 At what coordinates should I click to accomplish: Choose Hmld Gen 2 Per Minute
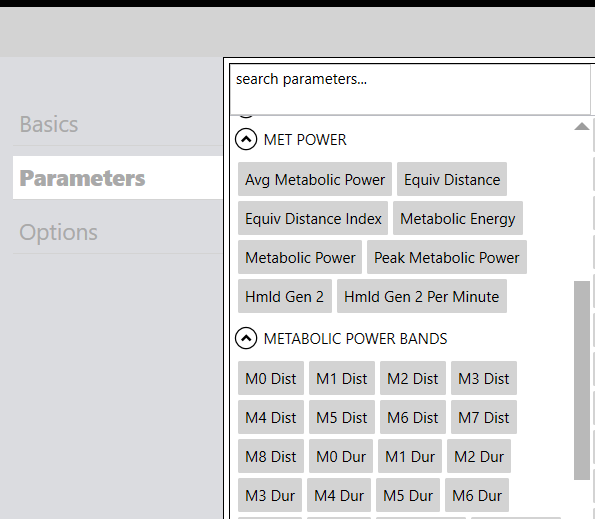click(x=422, y=297)
